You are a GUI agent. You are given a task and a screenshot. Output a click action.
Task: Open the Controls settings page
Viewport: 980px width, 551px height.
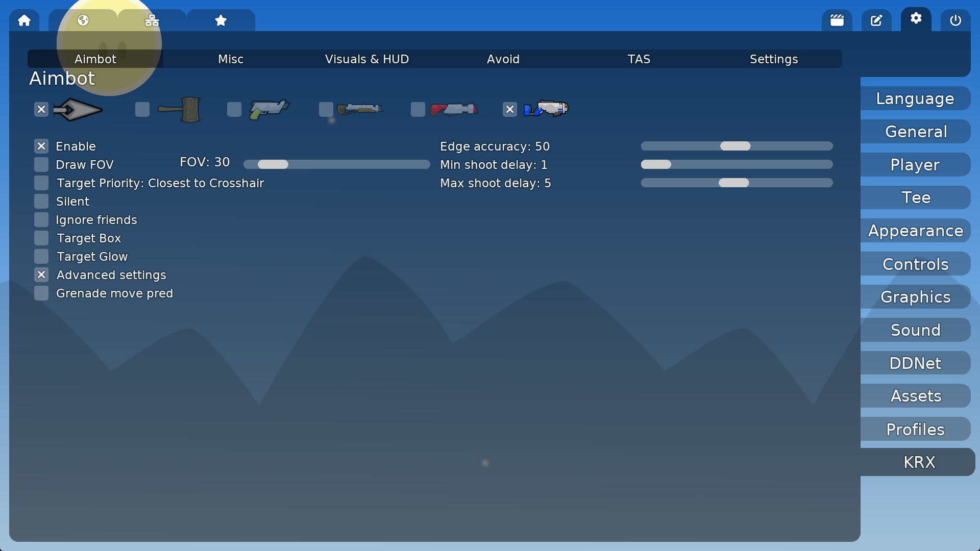point(915,264)
